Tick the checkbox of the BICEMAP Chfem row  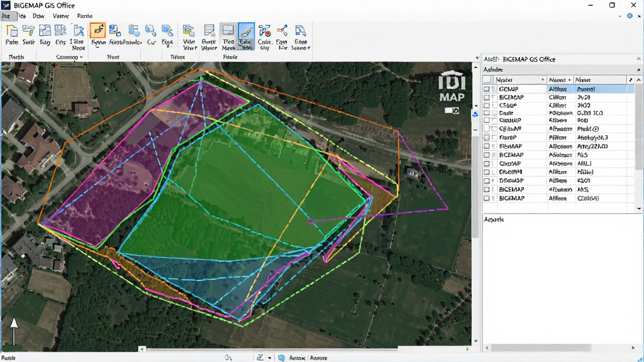pos(487,97)
